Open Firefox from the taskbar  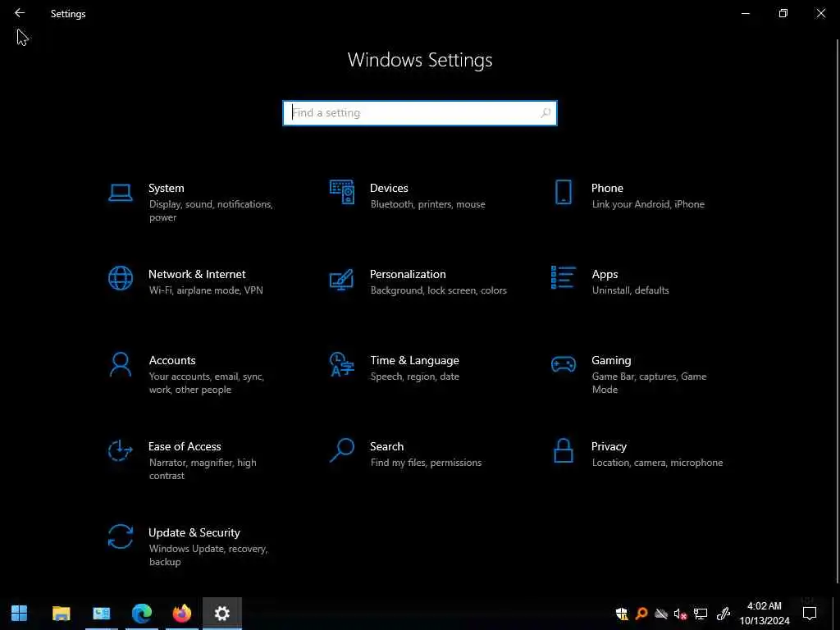pos(181,613)
